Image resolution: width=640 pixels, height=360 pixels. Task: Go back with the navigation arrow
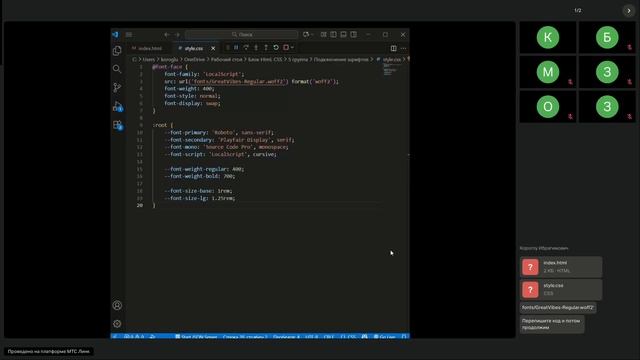coord(167,35)
